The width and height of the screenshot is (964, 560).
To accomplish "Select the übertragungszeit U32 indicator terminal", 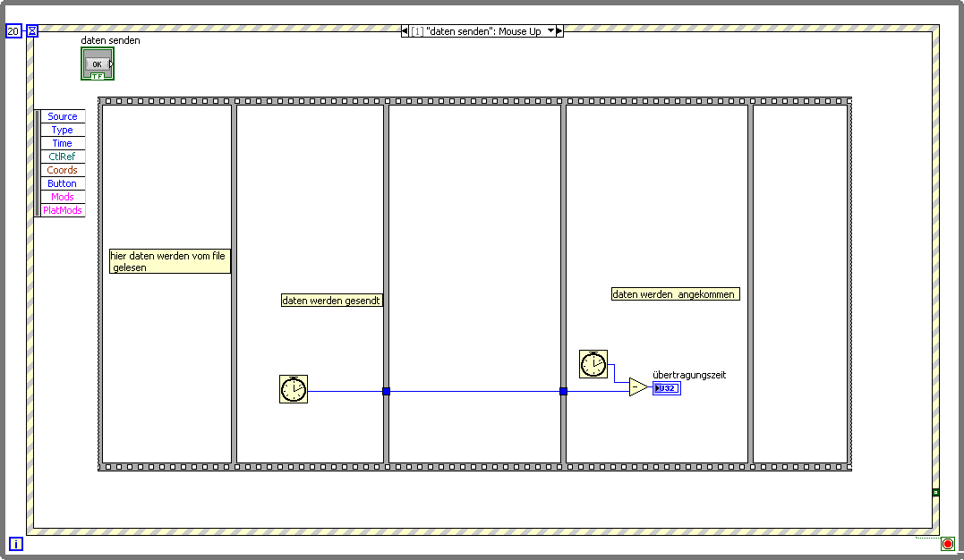I will 667,388.
